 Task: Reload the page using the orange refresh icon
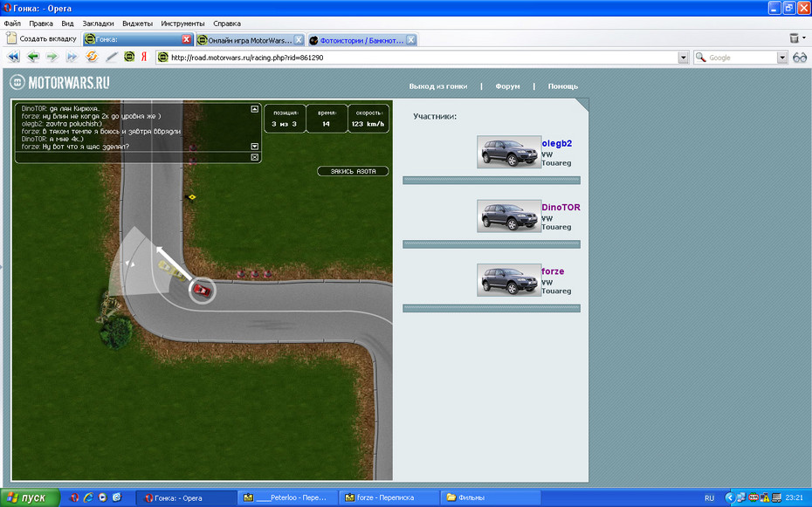(x=92, y=57)
